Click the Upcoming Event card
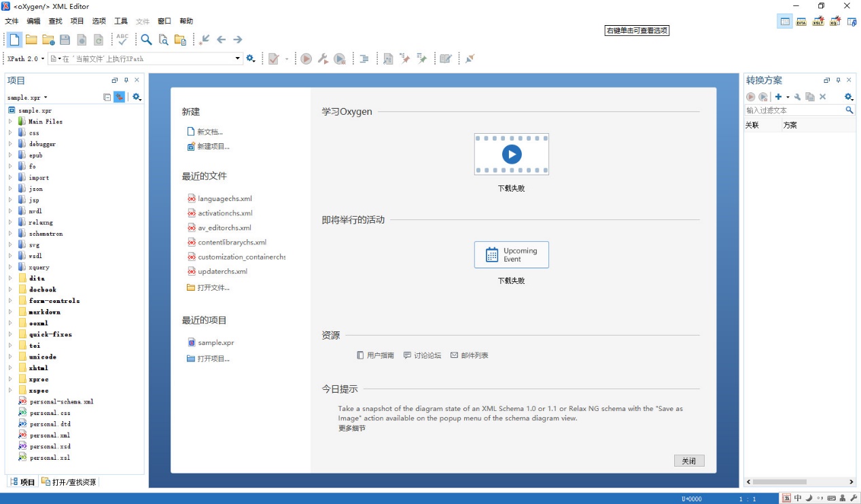This screenshot has width=861, height=504. coord(512,255)
